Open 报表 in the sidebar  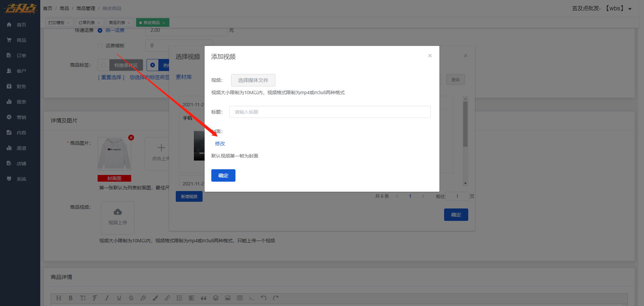20,102
